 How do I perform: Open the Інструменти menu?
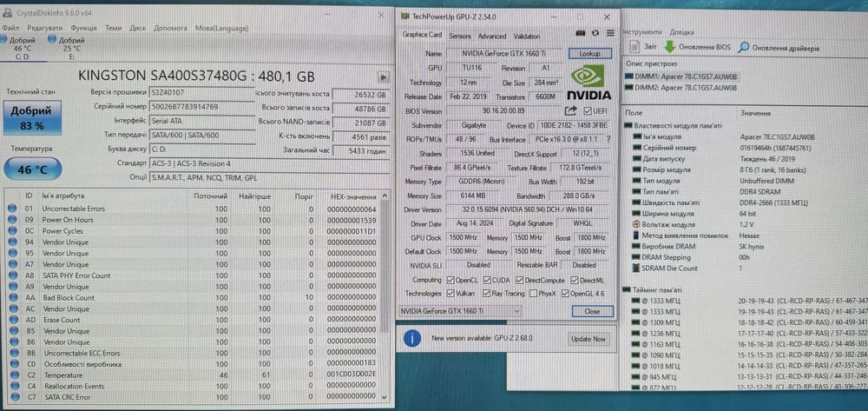click(642, 32)
